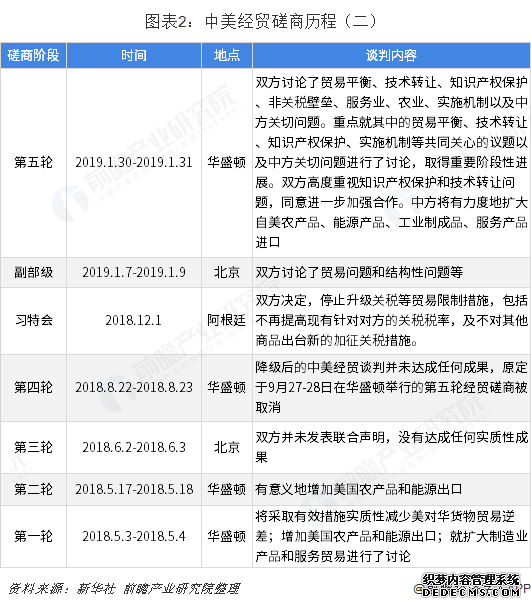Select the 习特会 row label
The height and width of the screenshot is (607, 531).
tap(33, 321)
